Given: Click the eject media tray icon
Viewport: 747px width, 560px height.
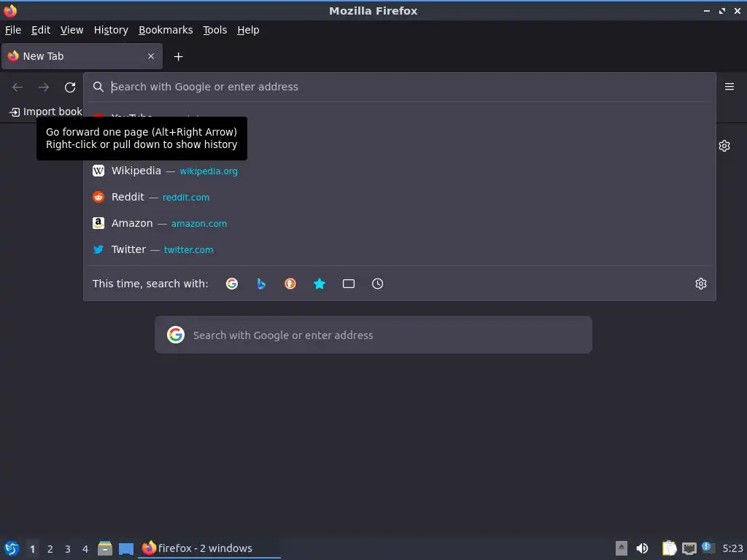Looking at the screenshot, I should click(622, 548).
